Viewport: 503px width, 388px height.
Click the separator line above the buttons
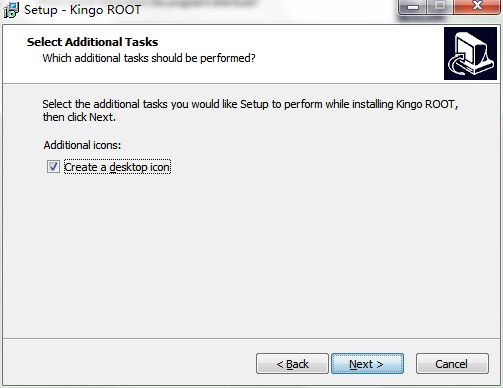[251, 339]
